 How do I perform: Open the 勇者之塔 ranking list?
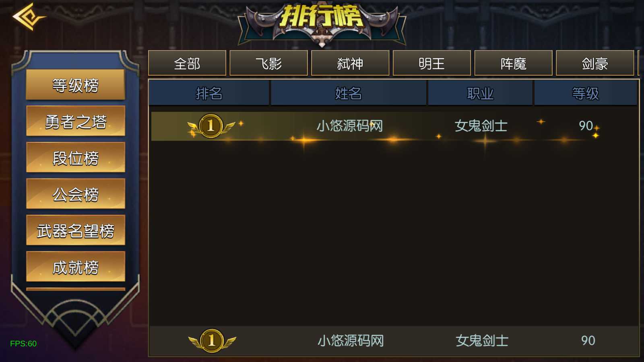76,121
